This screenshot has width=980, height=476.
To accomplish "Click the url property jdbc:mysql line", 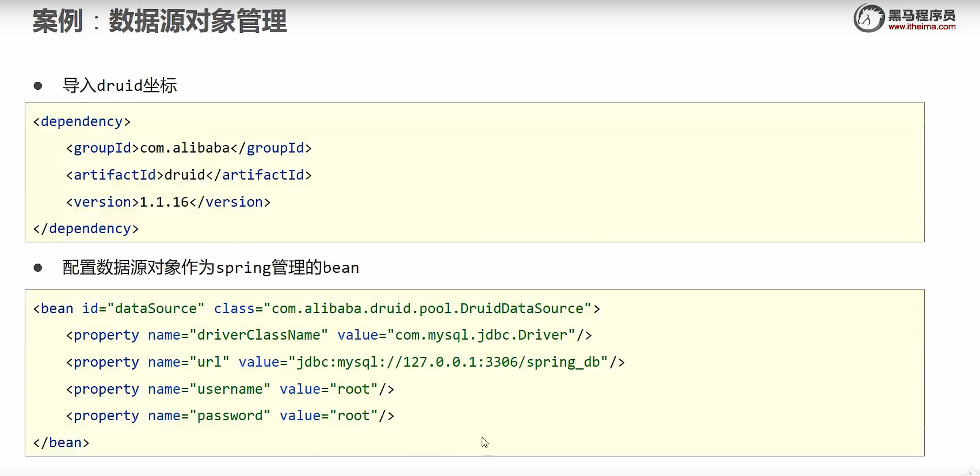I will pos(345,362).
